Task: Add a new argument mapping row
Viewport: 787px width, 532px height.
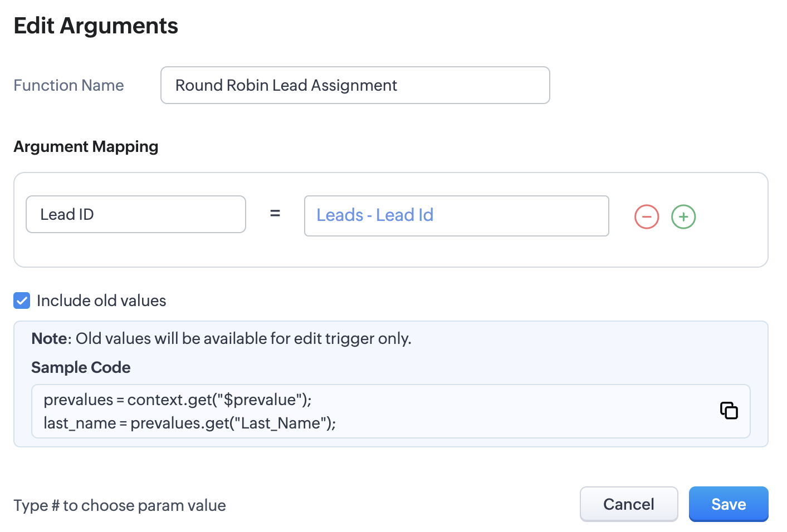Action: (683, 216)
